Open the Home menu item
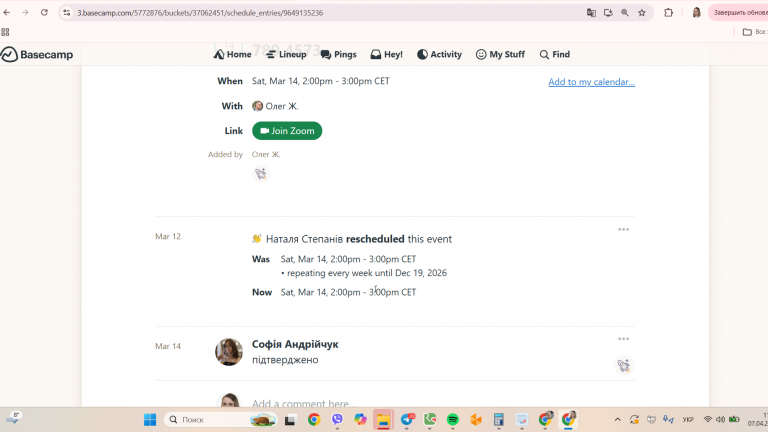The image size is (768, 432). (x=232, y=54)
